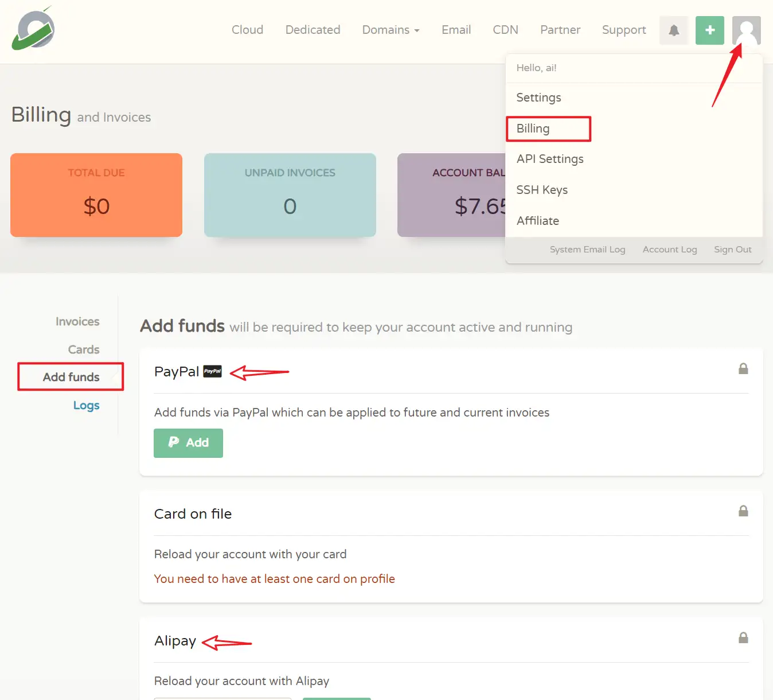This screenshot has width=773, height=700.
Task: Open the Support nav item
Action: [624, 30]
